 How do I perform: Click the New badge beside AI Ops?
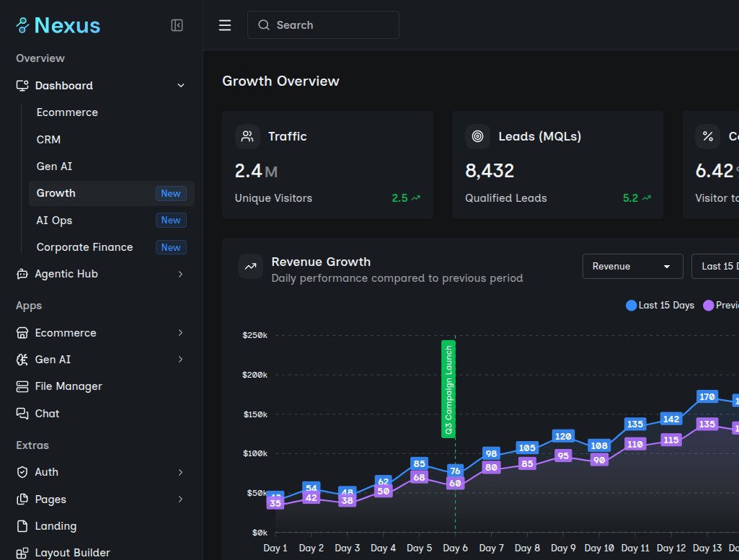point(171,221)
